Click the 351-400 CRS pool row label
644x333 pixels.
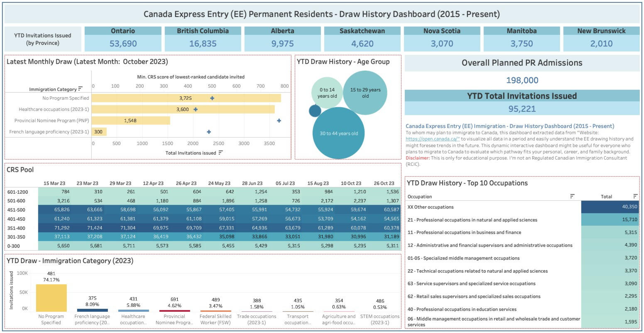click(x=16, y=228)
